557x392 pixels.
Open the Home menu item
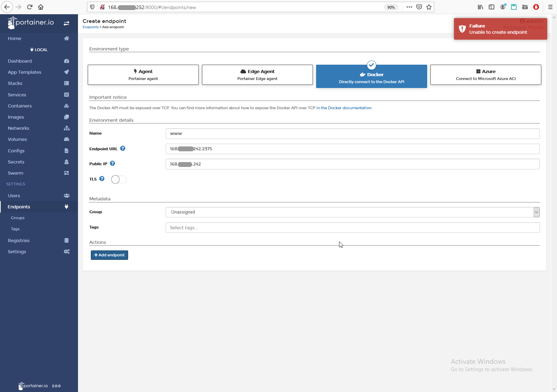click(39, 38)
